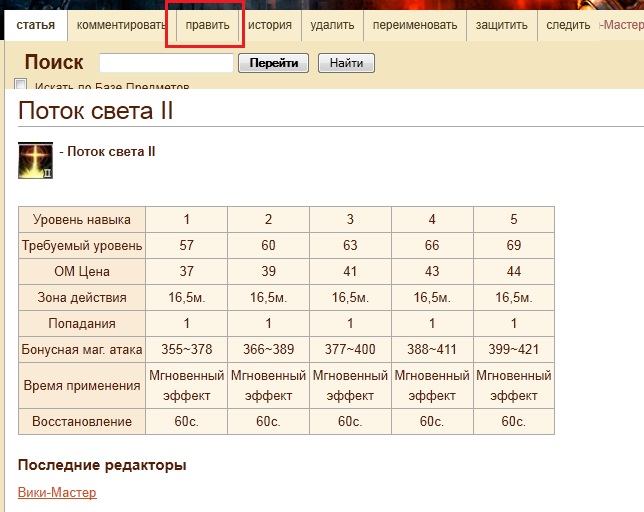The height and width of the screenshot is (512, 644).
Task: Click the защитить tab
Action: click(x=501, y=25)
